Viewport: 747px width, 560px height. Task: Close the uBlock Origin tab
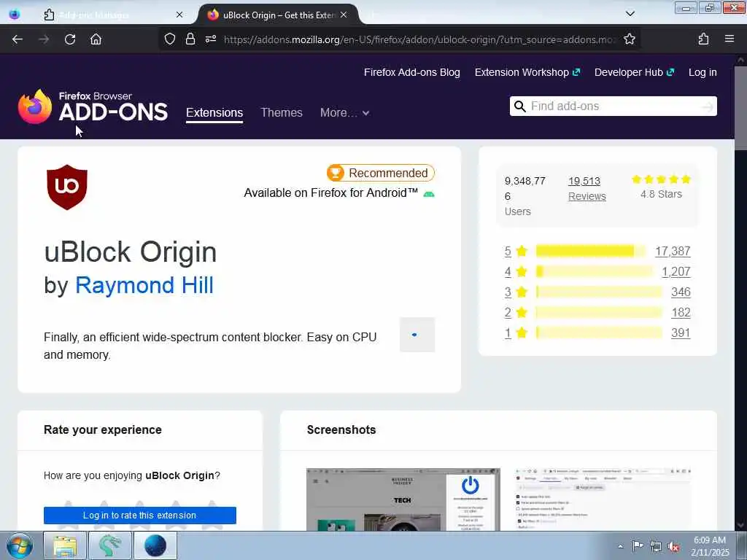tap(344, 15)
